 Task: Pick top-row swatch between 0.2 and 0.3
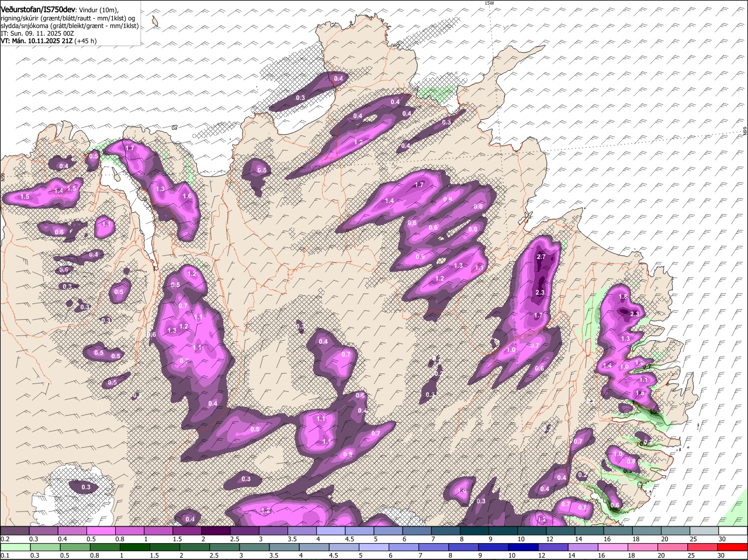tap(15, 530)
